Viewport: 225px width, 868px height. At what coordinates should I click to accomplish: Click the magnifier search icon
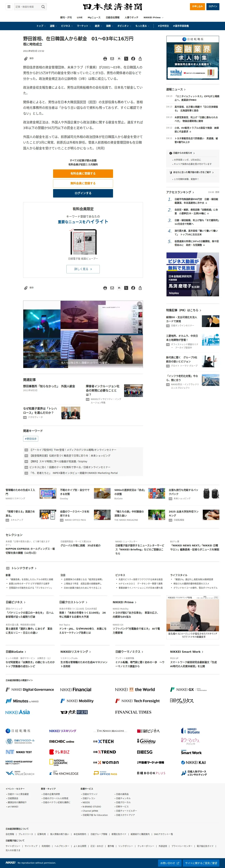(43, 7)
